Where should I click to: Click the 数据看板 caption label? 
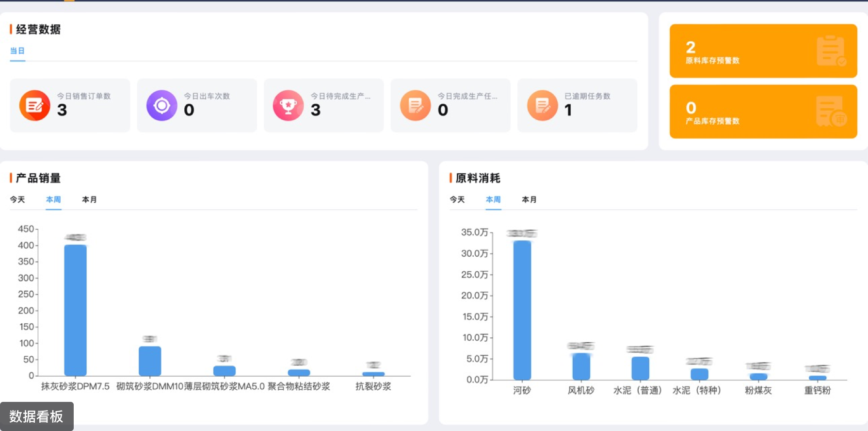tap(36, 416)
